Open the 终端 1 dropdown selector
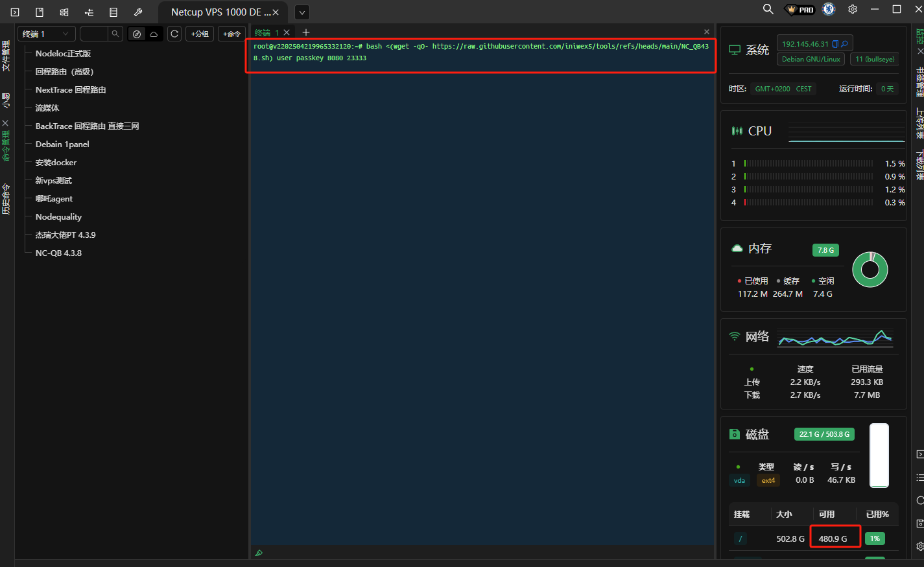Image resolution: width=924 pixels, height=567 pixels. [x=45, y=34]
